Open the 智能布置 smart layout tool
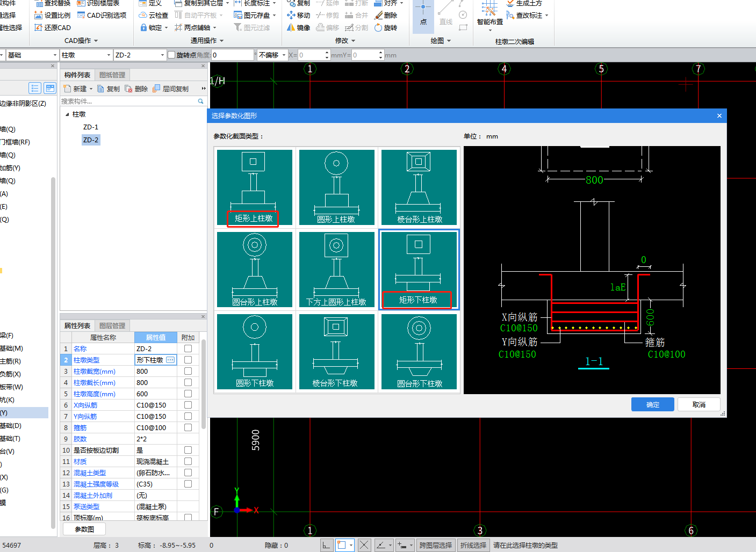756x552 pixels. (x=489, y=14)
